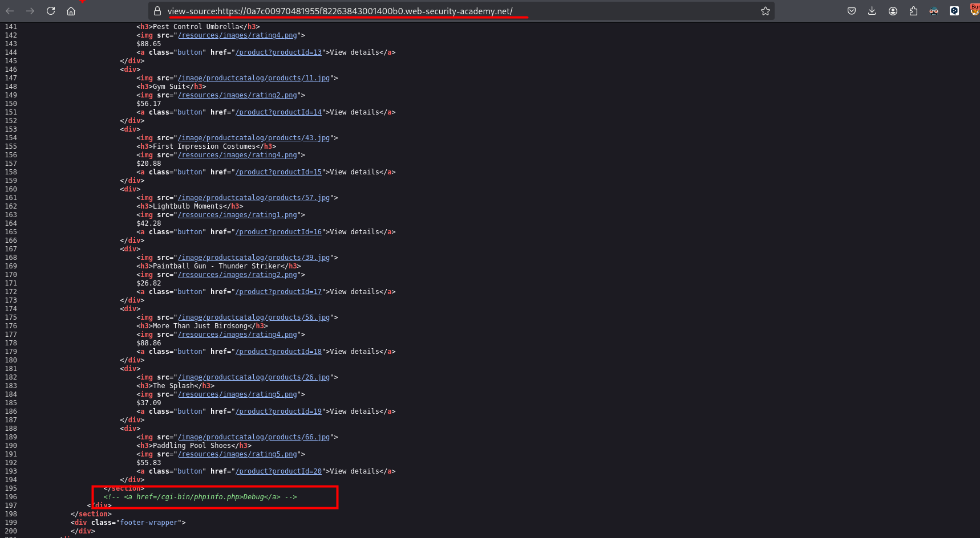Click the goggles robot extension icon
This screenshot has height=538, width=980.
pos(934,11)
